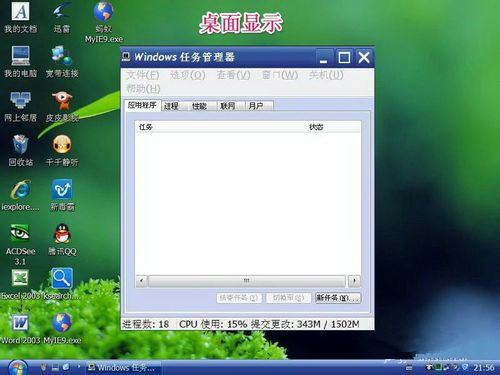Select the ACDSee 3.1 desktop icon
The image size is (500, 375).
[x=20, y=244]
